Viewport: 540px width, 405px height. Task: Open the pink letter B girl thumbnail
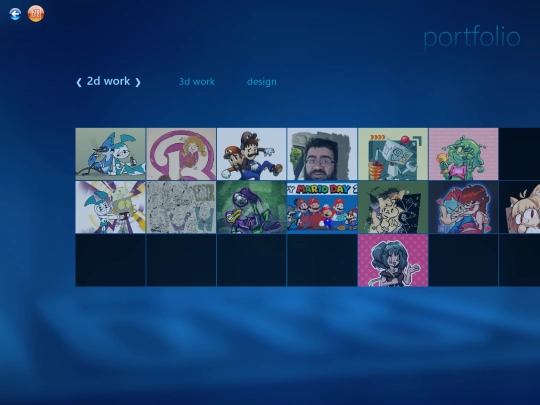tap(181, 154)
